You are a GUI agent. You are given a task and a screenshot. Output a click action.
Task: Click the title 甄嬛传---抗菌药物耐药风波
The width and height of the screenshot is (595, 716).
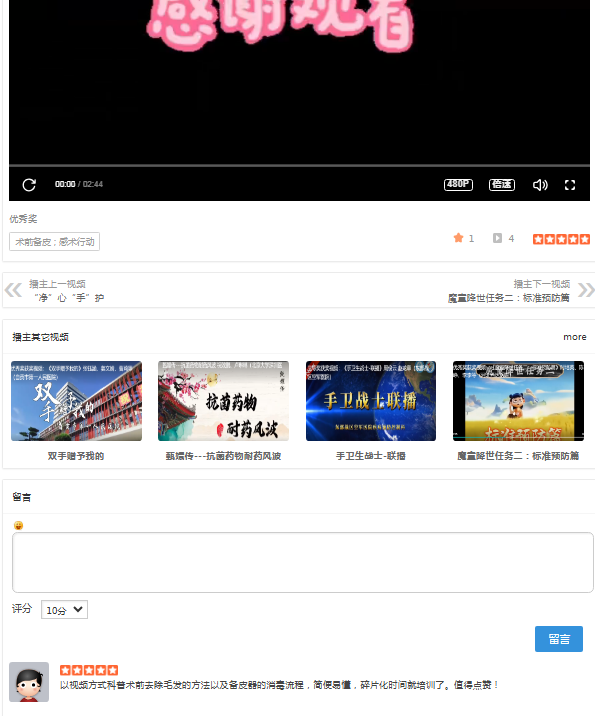coord(223,456)
